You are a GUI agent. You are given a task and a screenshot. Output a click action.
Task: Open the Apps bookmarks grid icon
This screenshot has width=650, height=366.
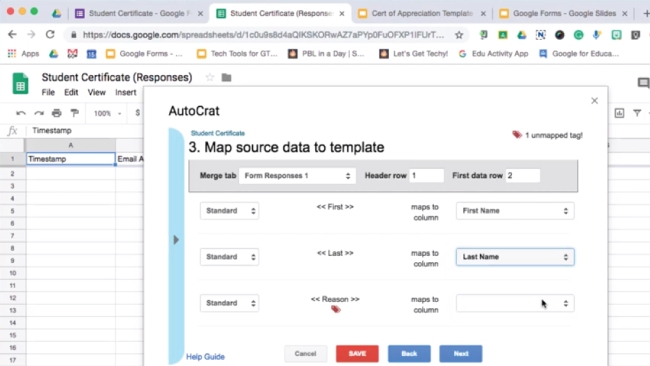click(12, 53)
